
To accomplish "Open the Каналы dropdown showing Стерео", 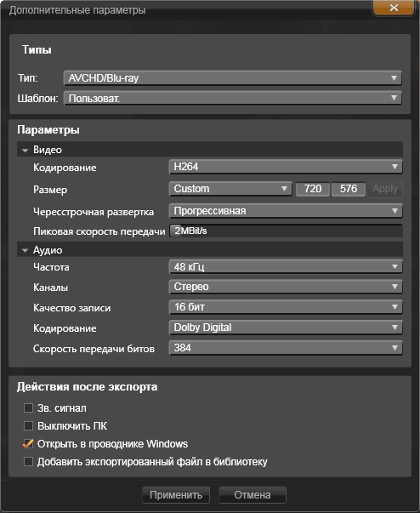I will (286, 287).
